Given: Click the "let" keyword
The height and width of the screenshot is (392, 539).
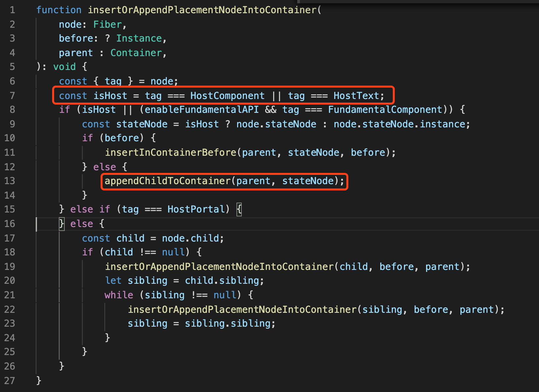Looking at the screenshot, I should coord(113,280).
